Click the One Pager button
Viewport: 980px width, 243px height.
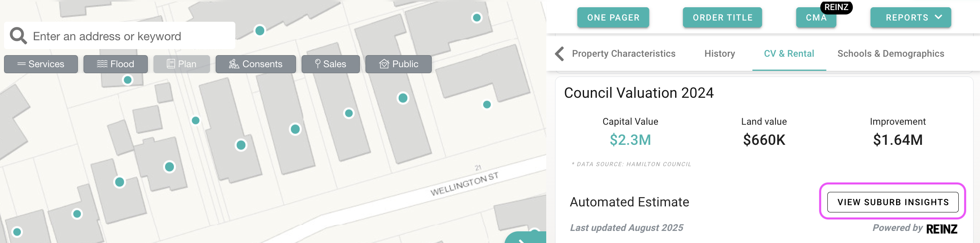point(613,18)
